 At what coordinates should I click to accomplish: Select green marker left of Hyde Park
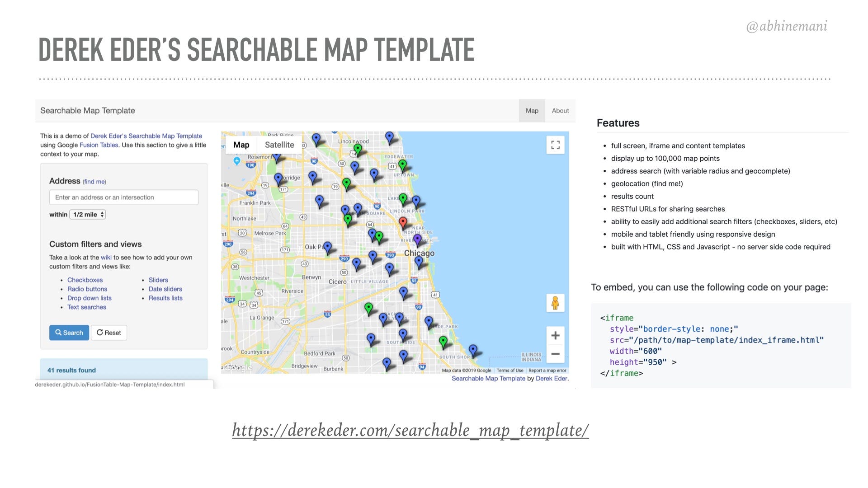click(369, 309)
